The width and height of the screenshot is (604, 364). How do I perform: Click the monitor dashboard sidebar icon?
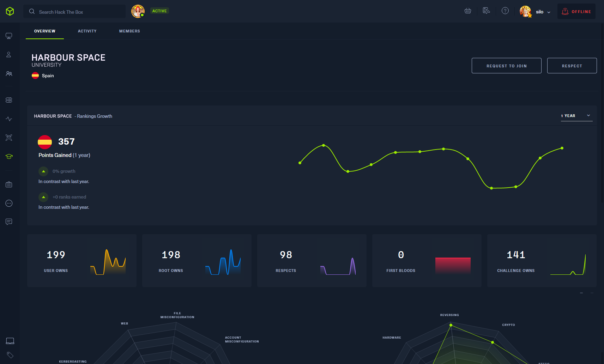[x=9, y=36]
